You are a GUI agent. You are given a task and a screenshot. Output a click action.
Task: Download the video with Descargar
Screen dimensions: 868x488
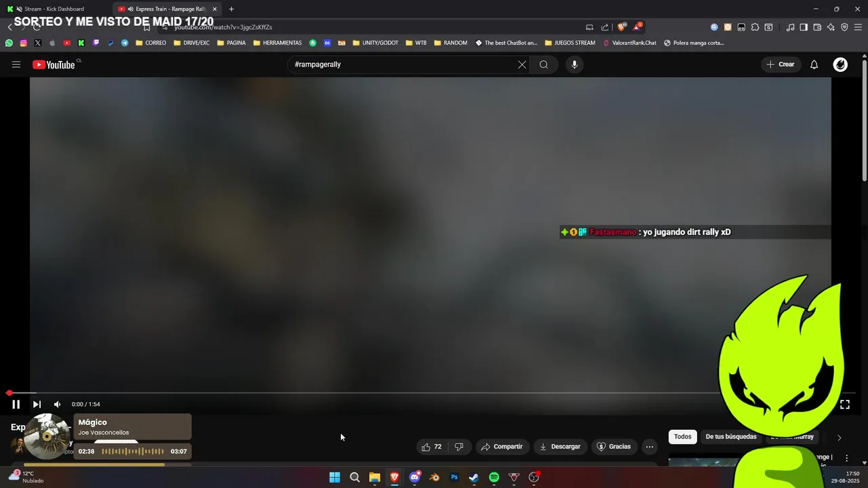(x=560, y=447)
